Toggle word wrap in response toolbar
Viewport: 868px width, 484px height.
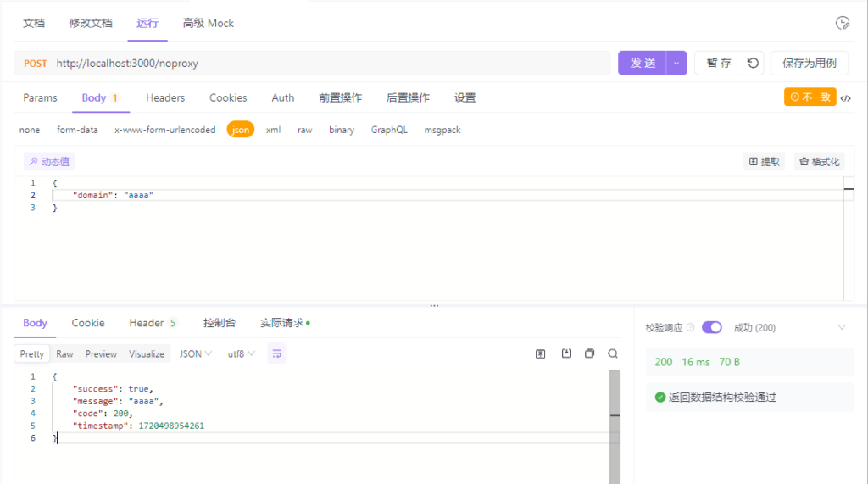point(276,354)
